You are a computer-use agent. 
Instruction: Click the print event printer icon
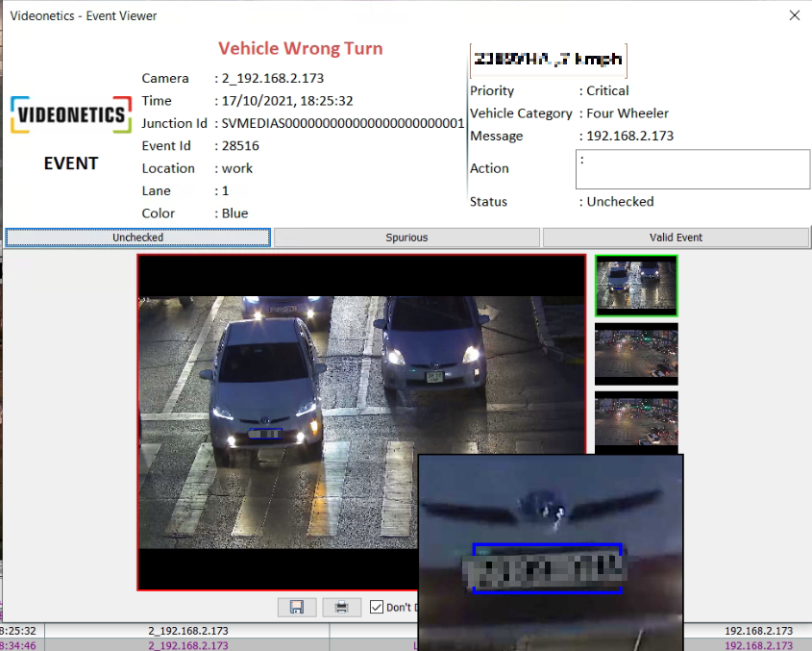point(341,607)
